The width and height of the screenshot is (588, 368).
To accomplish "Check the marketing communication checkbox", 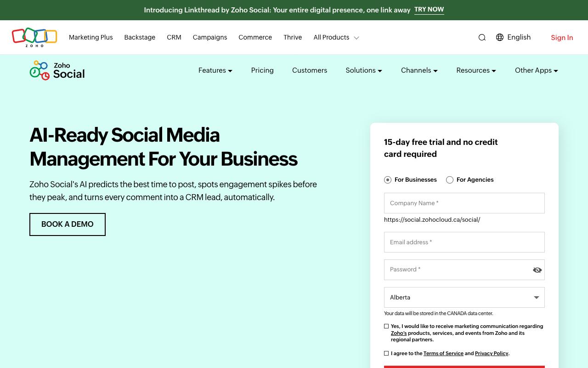I will tap(386, 326).
